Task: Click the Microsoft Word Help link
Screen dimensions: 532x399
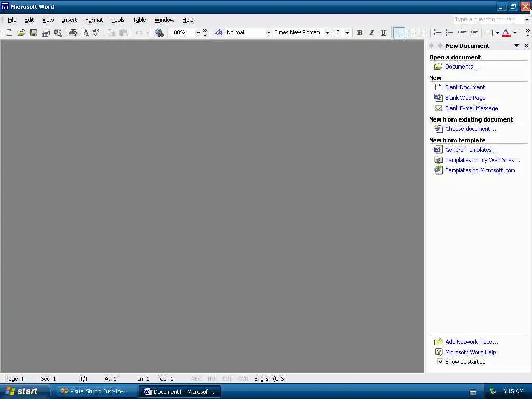Action: point(471,352)
